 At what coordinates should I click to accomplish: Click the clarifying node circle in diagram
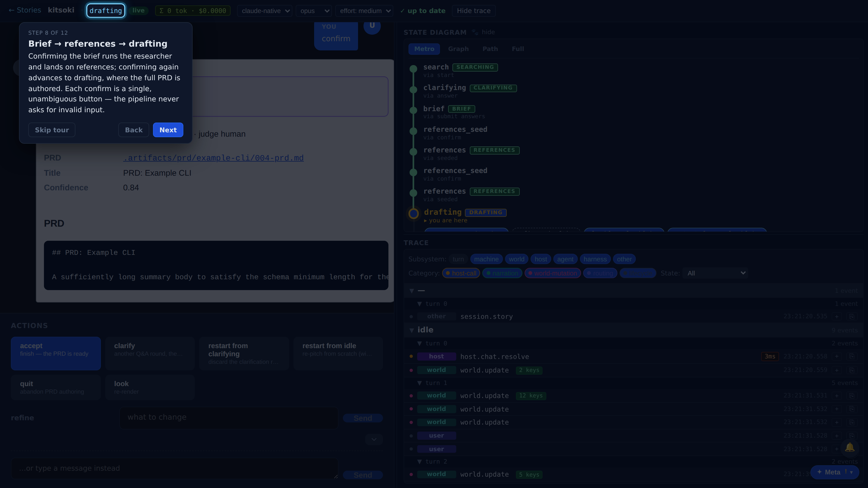(413, 89)
